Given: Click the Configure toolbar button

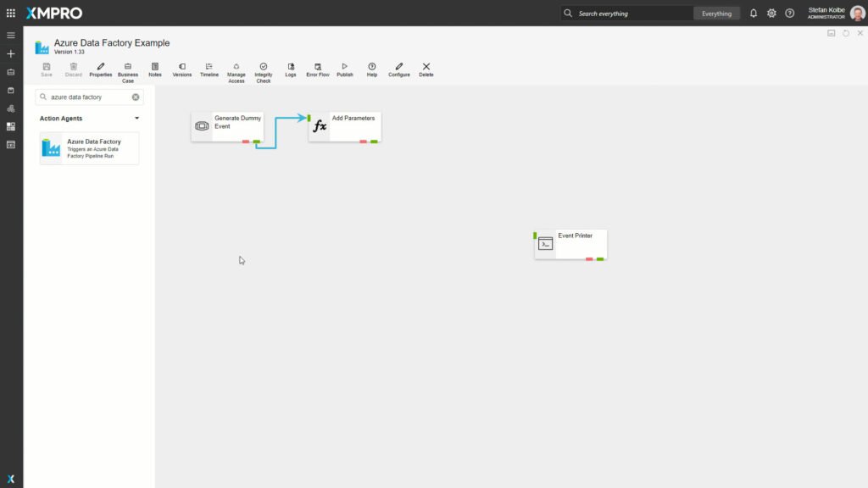Looking at the screenshot, I should (x=399, y=67).
